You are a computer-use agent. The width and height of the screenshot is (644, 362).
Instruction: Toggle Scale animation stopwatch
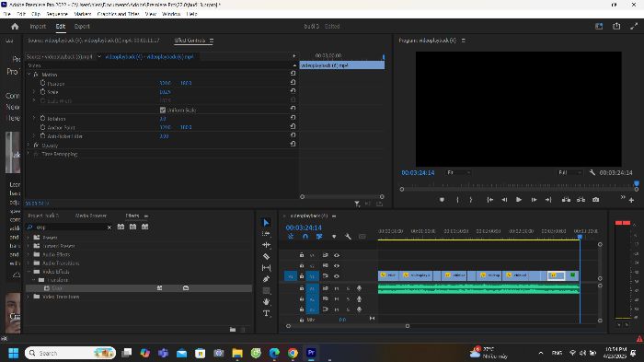tap(42, 92)
